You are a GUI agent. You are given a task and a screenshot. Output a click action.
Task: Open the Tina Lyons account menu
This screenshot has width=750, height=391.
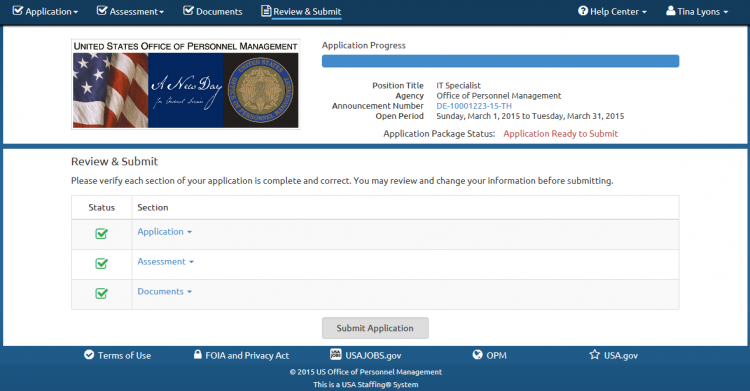[697, 11]
